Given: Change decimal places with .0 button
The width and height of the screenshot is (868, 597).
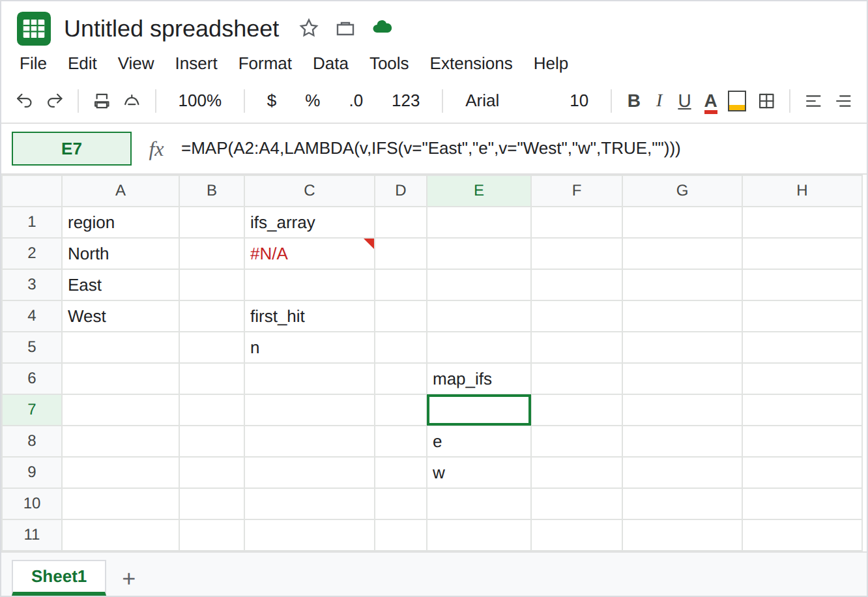Looking at the screenshot, I should pyautogui.click(x=356, y=101).
